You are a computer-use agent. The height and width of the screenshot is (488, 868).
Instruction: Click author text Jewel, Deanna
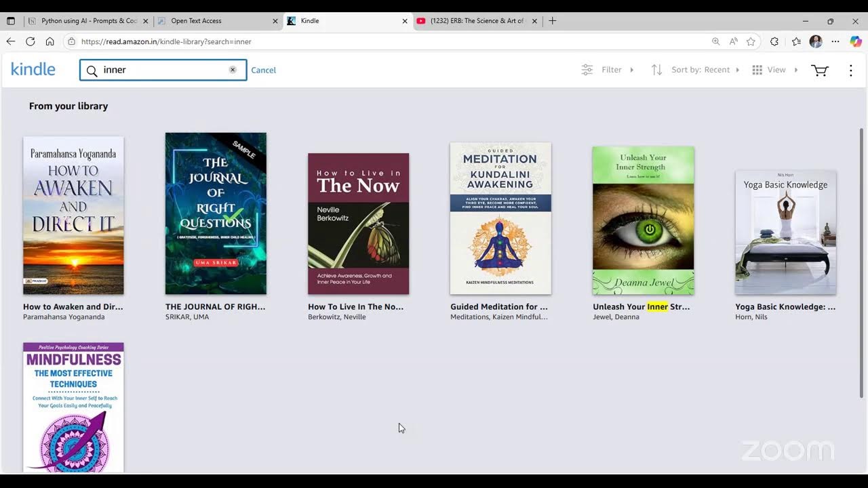click(616, 317)
